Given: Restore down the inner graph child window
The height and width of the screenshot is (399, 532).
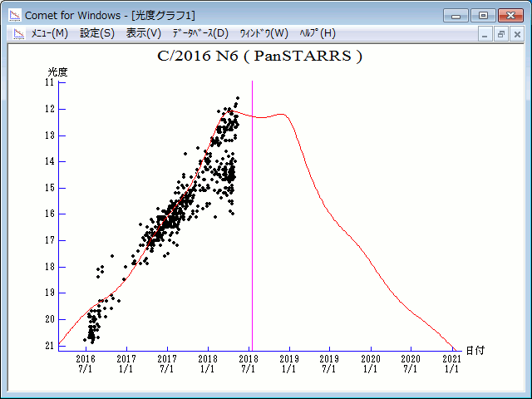Looking at the screenshot, I should tap(501, 34).
